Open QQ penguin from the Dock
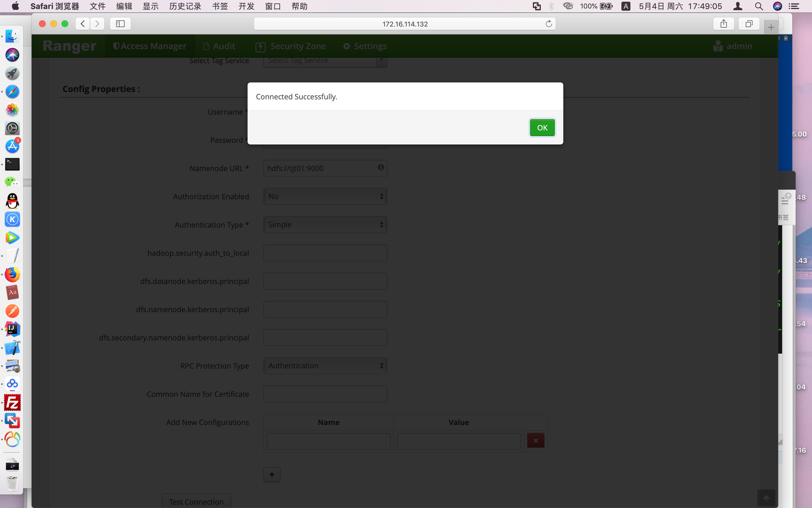 coord(12,201)
